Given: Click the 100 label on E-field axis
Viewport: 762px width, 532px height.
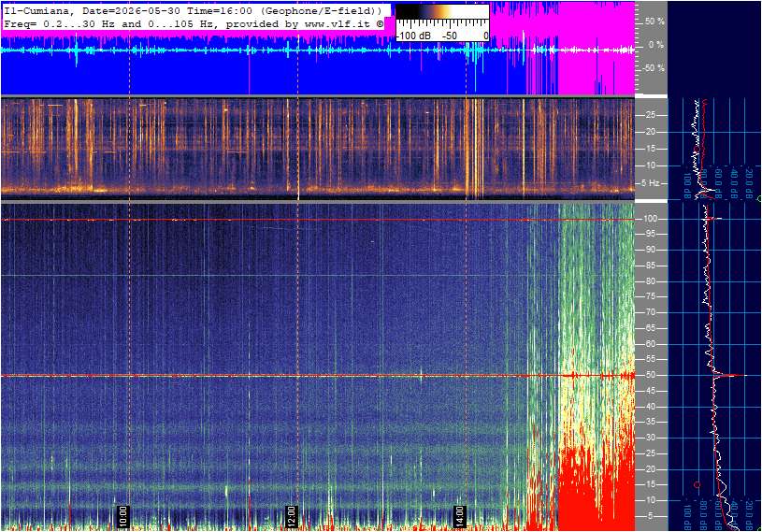Looking at the screenshot, I should pos(650,219).
